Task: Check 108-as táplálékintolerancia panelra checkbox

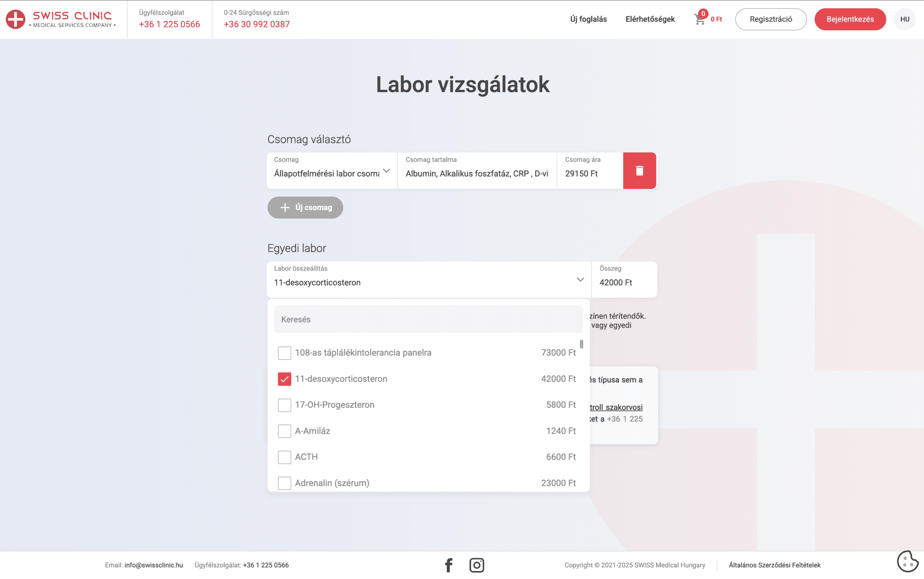Action: pos(284,353)
